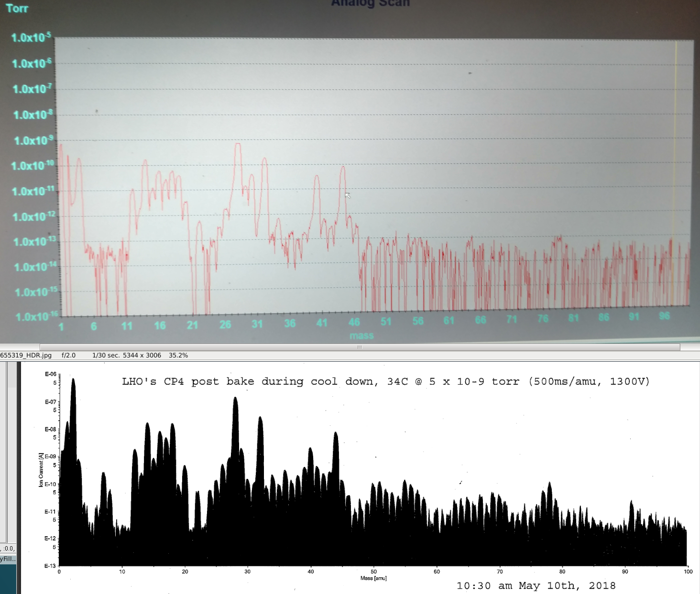Click the 655319_HDR.jpg filename in status bar
The image size is (700, 594).
tap(26, 356)
